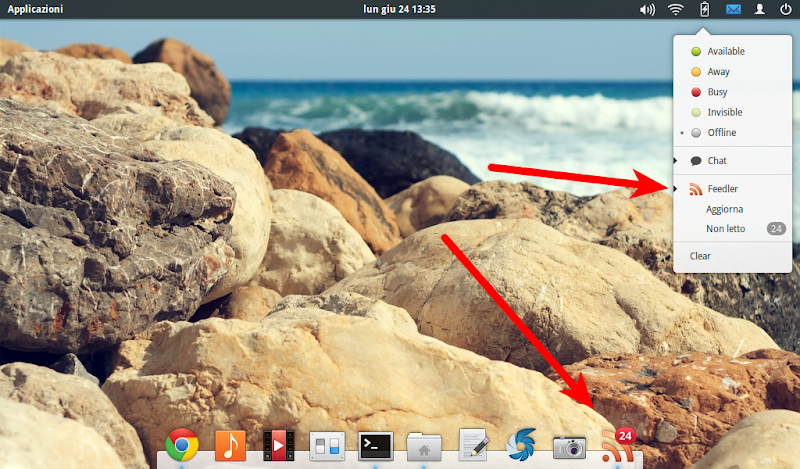Expand the arrow beside Chat
Image resolution: width=800 pixels, height=469 pixels.
pyautogui.click(x=675, y=161)
